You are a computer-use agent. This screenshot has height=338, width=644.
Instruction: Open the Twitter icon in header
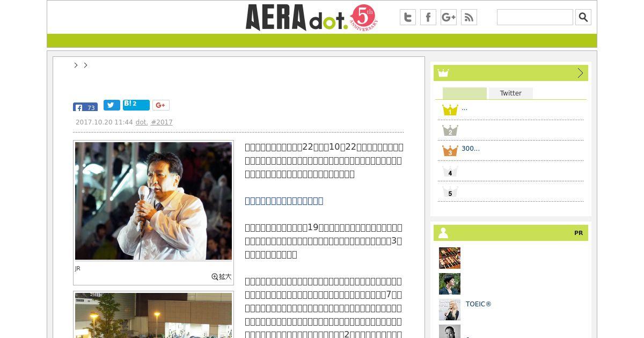click(408, 17)
